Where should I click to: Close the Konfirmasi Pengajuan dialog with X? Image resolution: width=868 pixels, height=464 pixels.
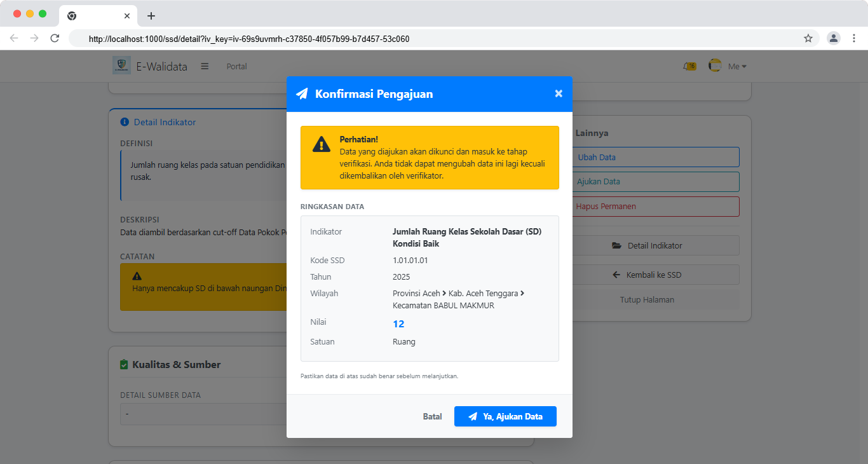pos(559,93)
